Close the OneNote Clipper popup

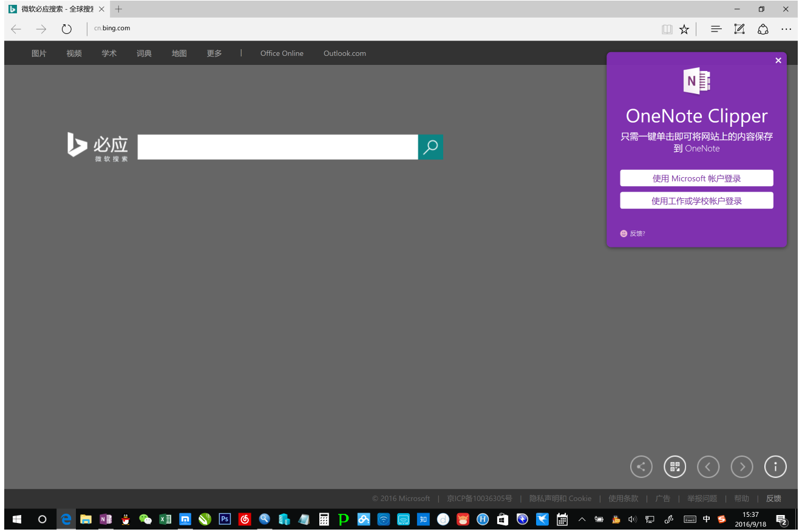[778, 60]
